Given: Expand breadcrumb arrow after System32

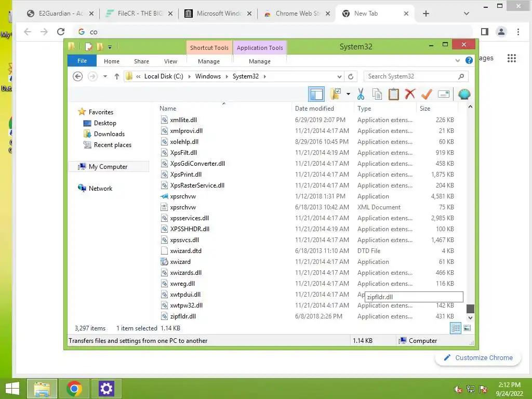Looking at the screenshot, I should click(x=264, y=76).
